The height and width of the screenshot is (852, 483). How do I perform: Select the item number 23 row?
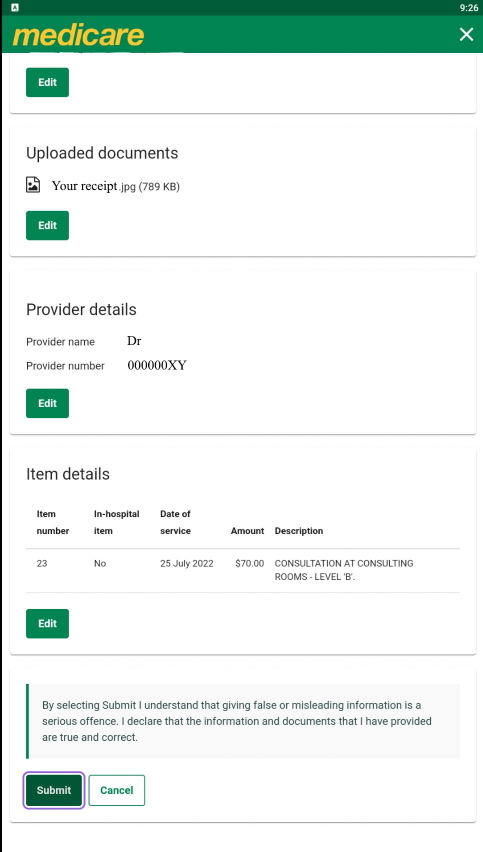243,571
